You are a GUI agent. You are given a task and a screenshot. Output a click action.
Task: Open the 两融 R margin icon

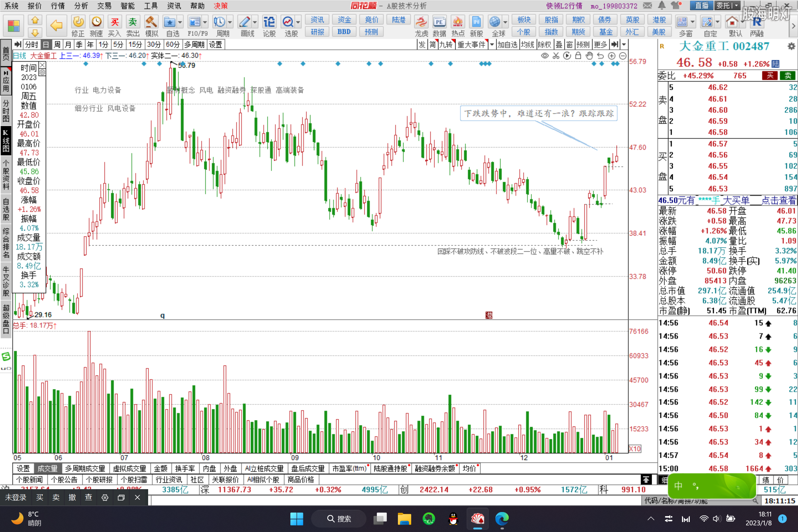(757, 26)
